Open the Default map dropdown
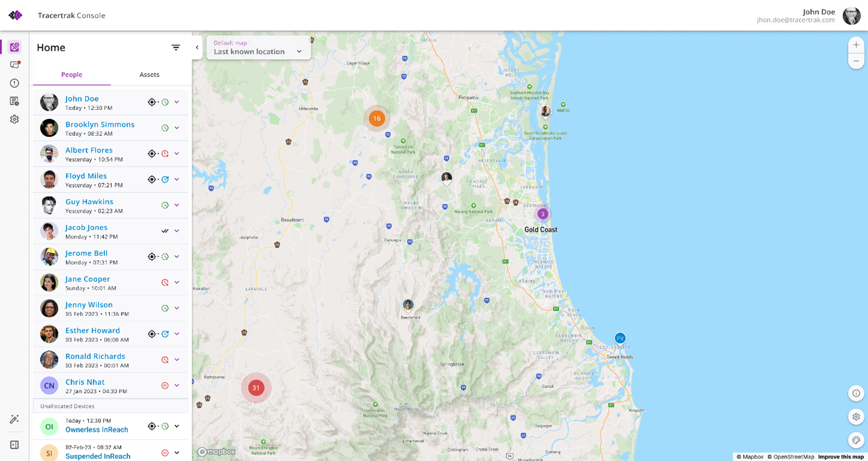 click(258, 48)
